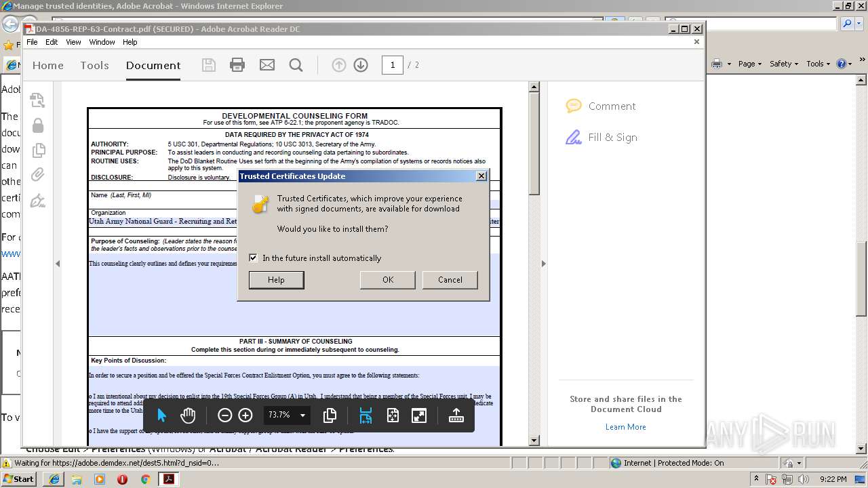This screenshot has width=868, height=488.
Task: Open the IE search provider dropdown arrow
Action: [859, 23]
